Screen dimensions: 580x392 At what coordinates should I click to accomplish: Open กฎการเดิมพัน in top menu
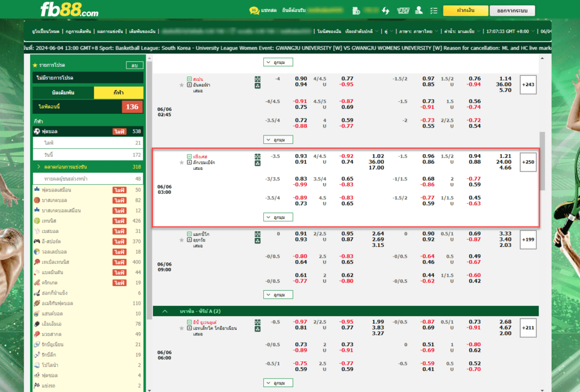point(78,31)
